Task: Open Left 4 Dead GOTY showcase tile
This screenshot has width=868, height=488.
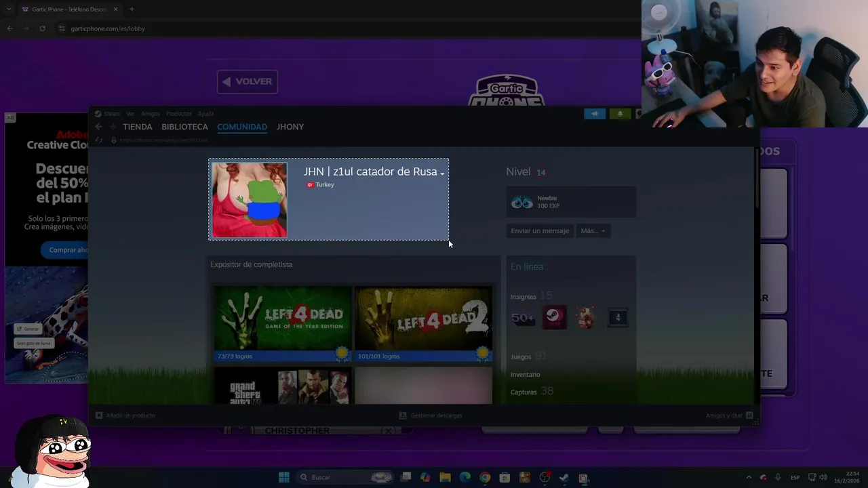Action: (x=283, y=318)
